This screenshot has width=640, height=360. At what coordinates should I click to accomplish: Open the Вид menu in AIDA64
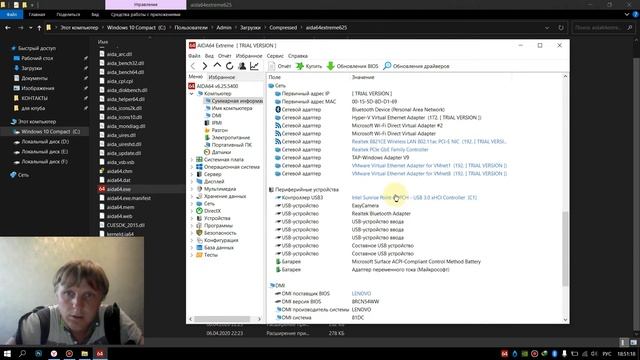coord(209,56)
